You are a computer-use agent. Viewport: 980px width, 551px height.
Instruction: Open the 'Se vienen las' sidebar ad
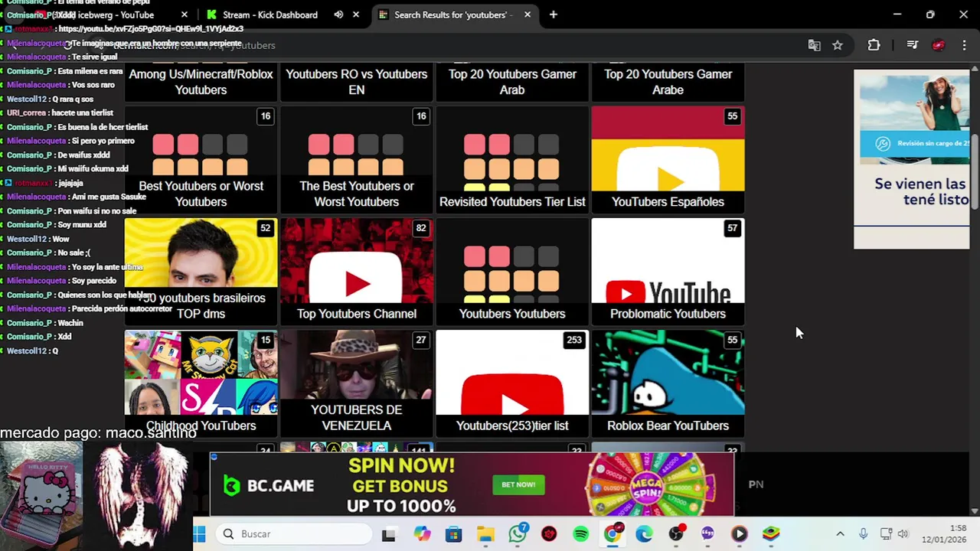911,159
